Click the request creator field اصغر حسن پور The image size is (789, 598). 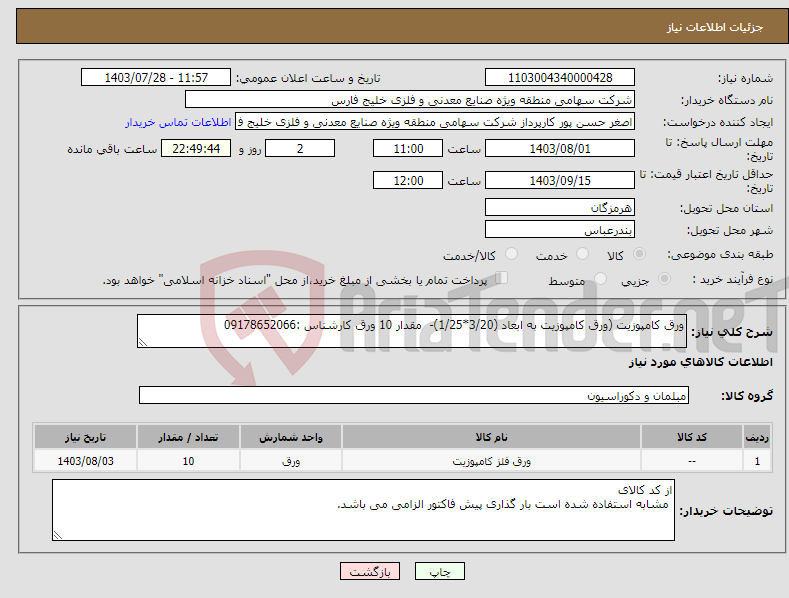[435, 122]
